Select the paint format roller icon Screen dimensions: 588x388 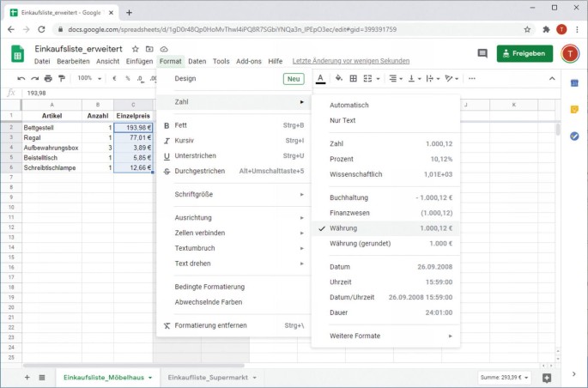pos(62,78)
